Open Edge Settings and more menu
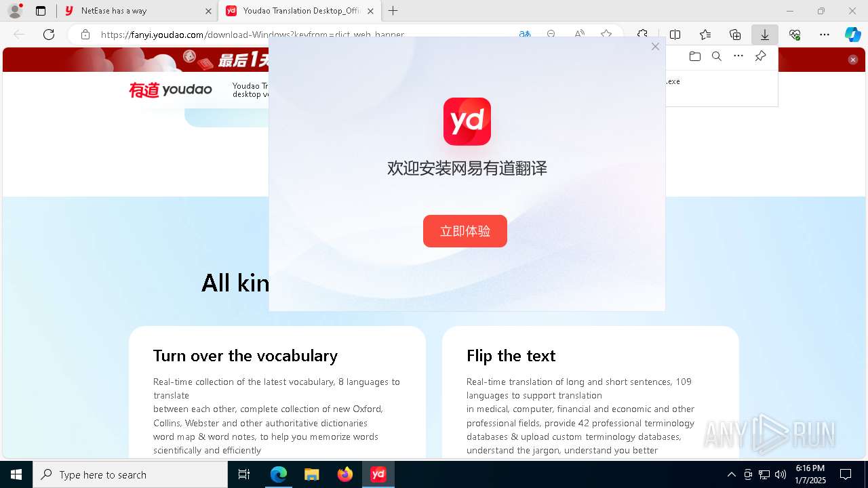The height and width of the screenshot is (488, 868). 825,35
